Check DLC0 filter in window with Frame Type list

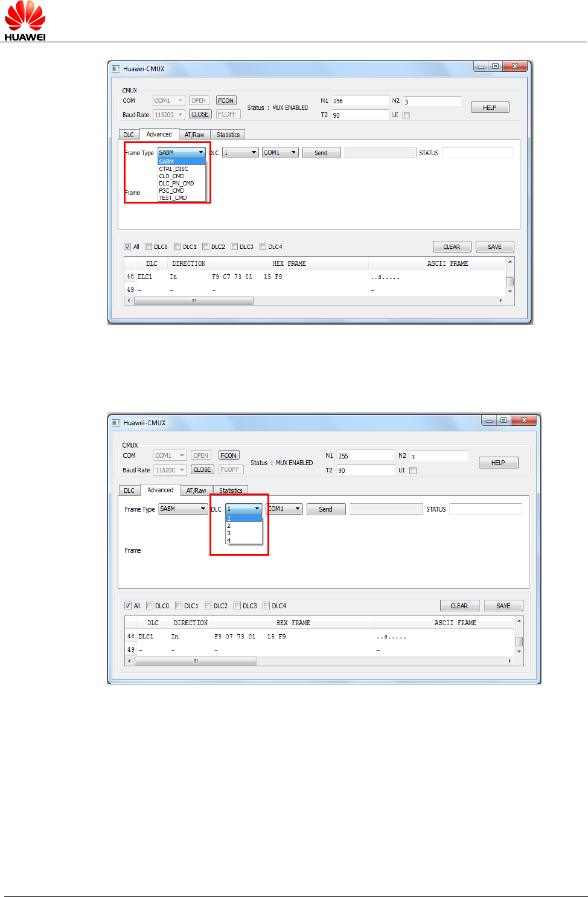pos(149,246)
